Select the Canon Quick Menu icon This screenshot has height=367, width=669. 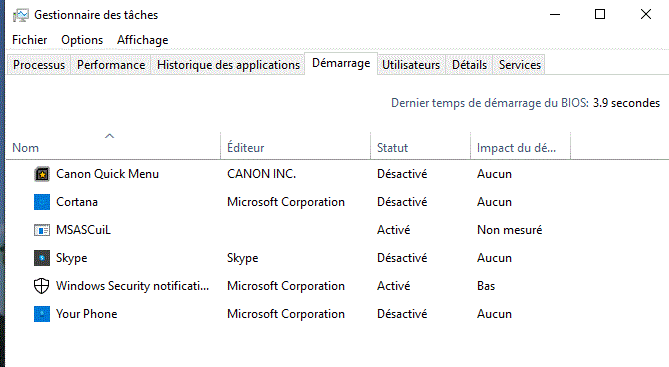[x=42, y=174]
